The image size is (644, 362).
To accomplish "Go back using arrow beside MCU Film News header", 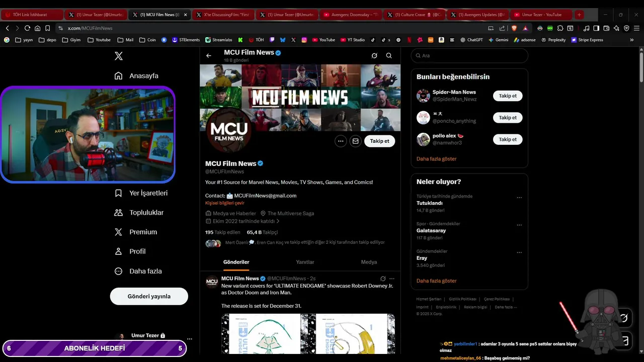I will tap(209, 56).
